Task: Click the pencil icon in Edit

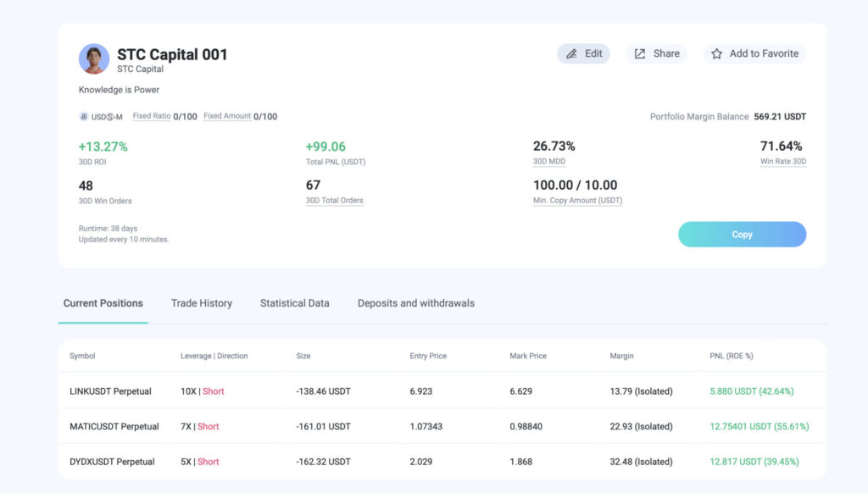Action: (571, 53)
